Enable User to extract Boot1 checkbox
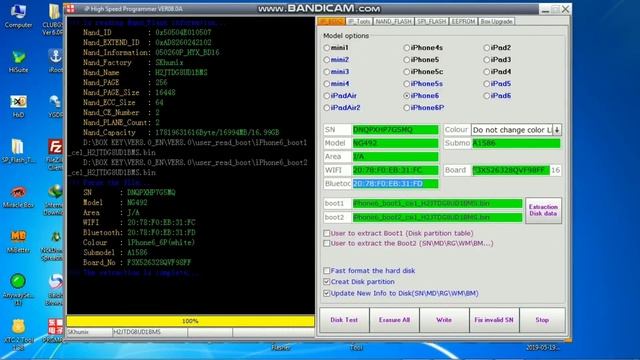Screen dimensions: 640x360 [x=327, y=233]
